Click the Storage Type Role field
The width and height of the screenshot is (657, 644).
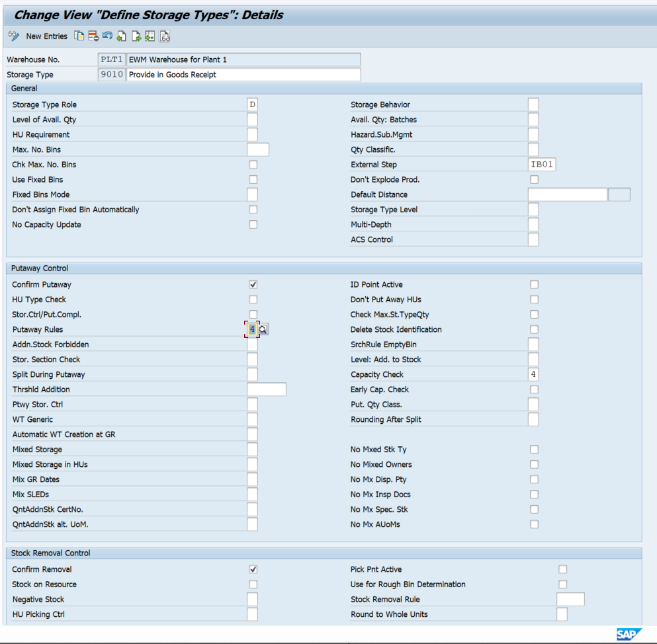coord(252,104)
